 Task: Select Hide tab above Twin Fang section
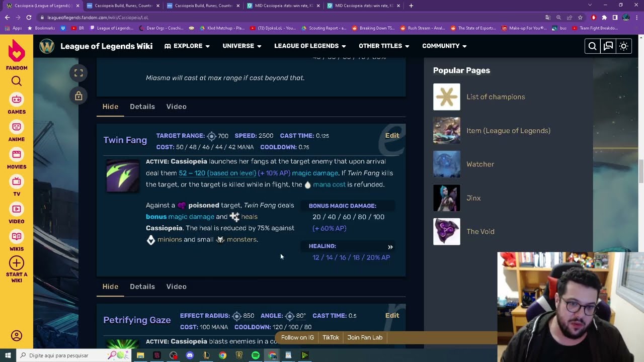[x=110, y=107]
